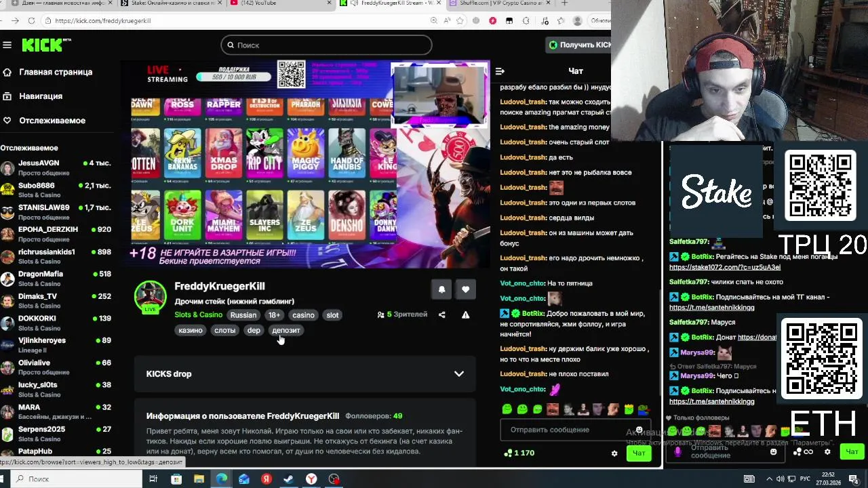
Task: Toggle follow heart for FreddyKruegerKill
Action: (465, 289)
